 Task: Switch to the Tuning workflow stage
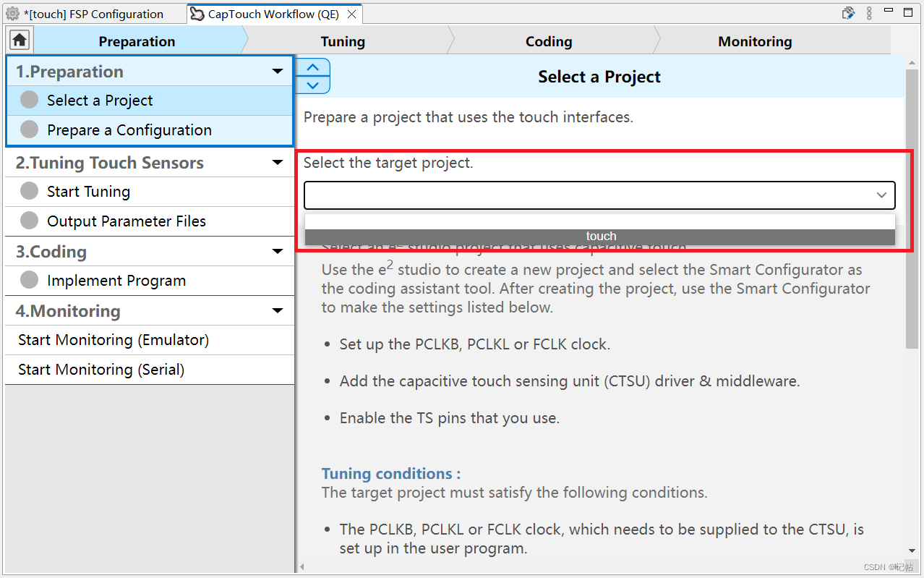[343, 41]
